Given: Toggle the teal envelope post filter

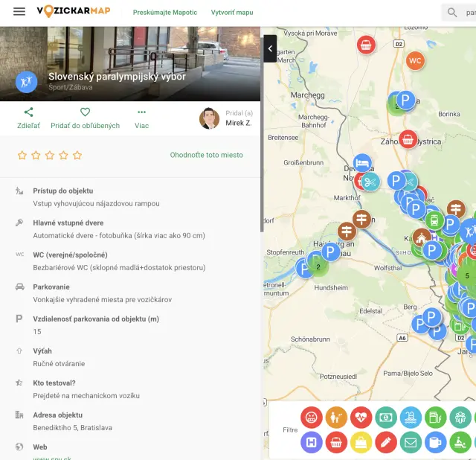Looking at the screenshot, I should [411, 442].
